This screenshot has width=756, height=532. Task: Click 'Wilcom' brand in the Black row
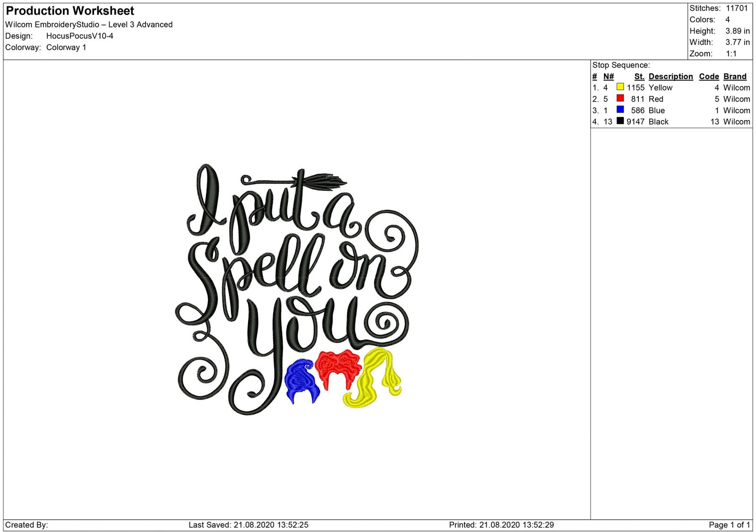(737, 122)
